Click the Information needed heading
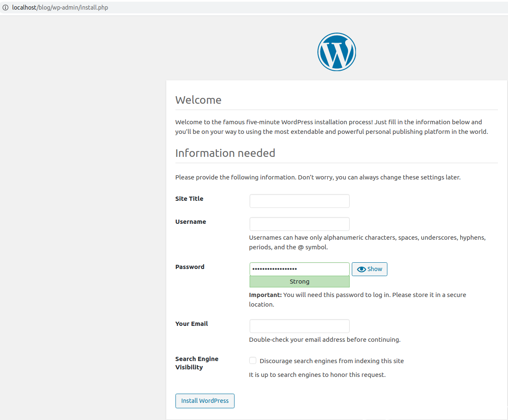The image size is (508, 420). [x=225, y=153]
